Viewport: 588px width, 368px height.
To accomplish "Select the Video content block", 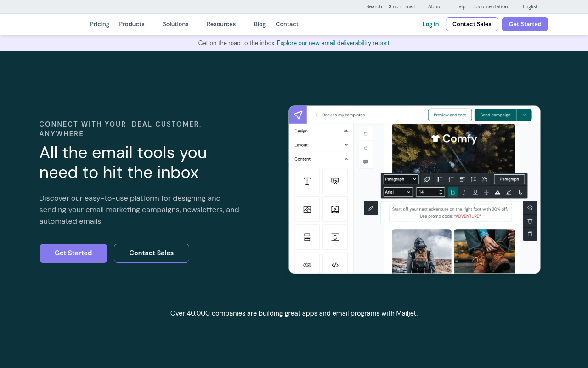I will coord(335,209).
